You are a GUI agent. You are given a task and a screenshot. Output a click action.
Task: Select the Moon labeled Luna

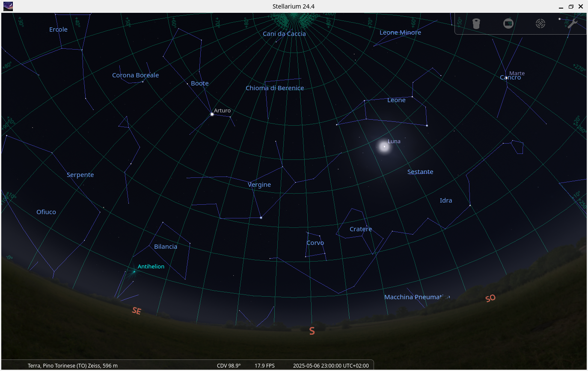click(x=384, y=147)
